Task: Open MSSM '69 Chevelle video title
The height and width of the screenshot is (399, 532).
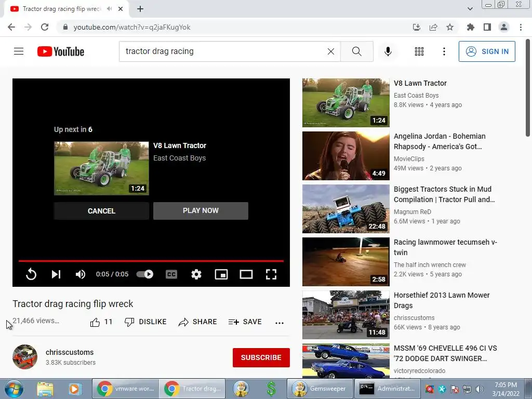Action: [x=445, y=353]
